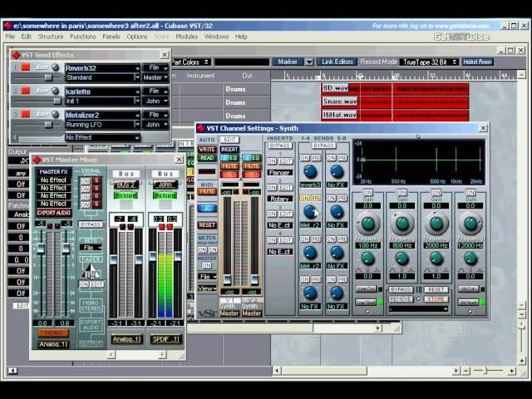Toggle left channel SOLO in Channel Settings
Image resolution: width=532 pixels, height=399 pixels.
pos(229,175)
